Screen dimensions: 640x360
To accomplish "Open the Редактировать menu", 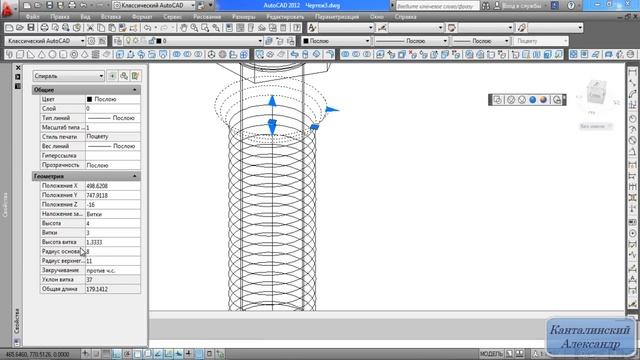I will pos(285,17).
